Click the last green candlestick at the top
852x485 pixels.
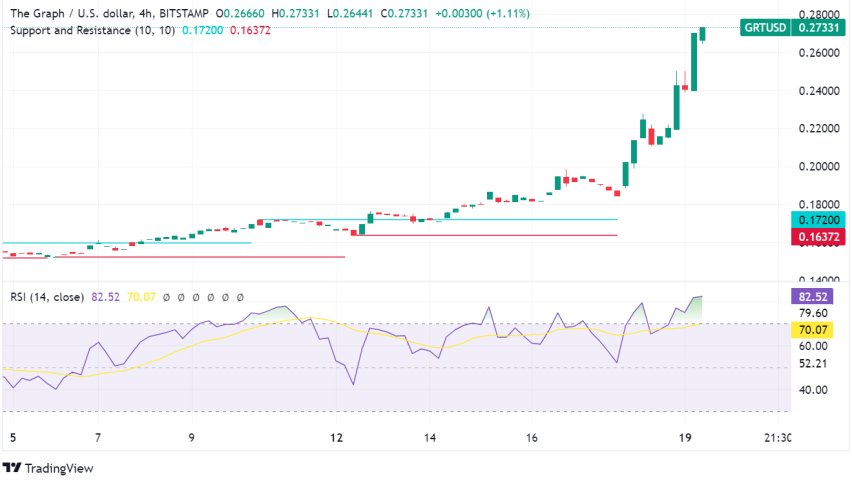[x=703, y=34]
